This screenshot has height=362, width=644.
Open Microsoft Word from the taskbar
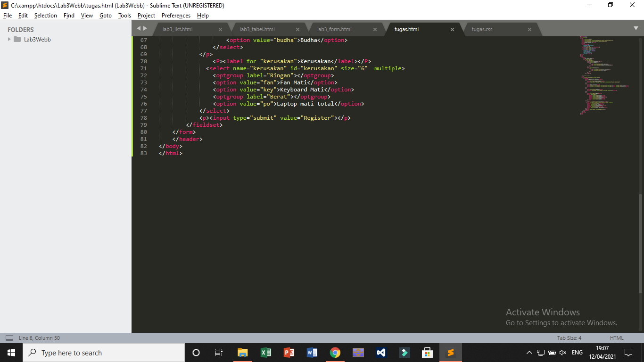(x=312, y=353)
